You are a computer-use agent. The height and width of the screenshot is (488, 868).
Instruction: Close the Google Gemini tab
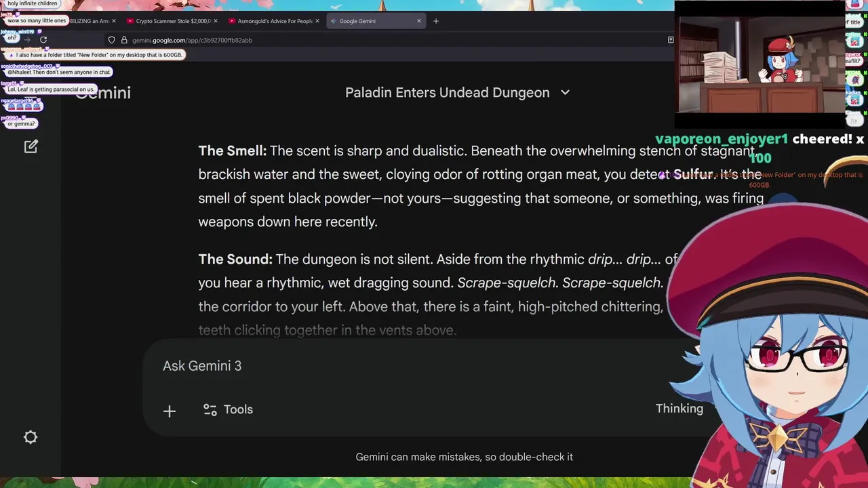click(x=419, y=21)
